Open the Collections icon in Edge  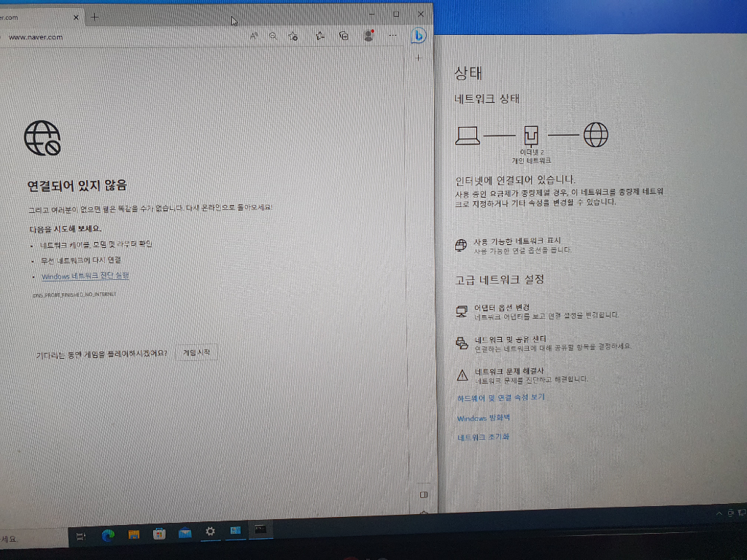point(344,36)
